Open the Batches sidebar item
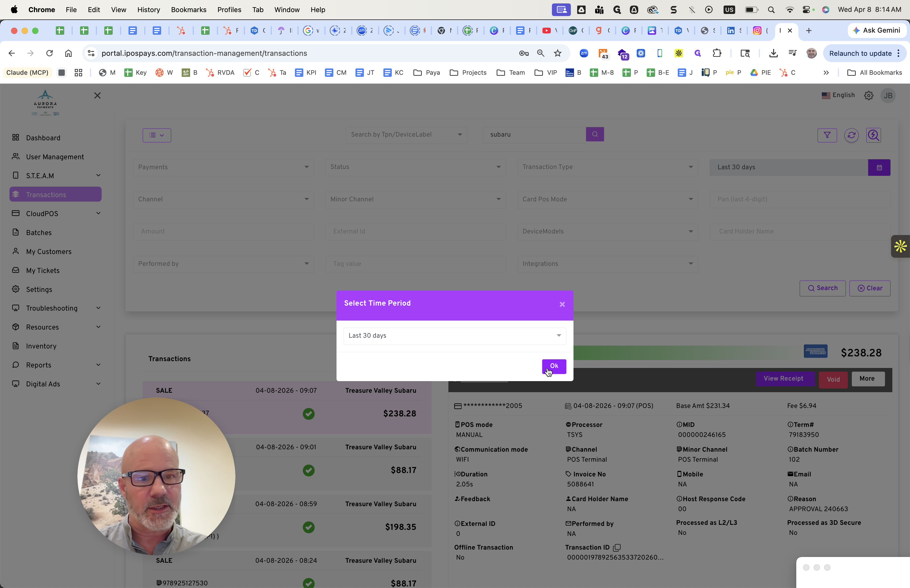The image size is (910, 588). coord(38,232)
